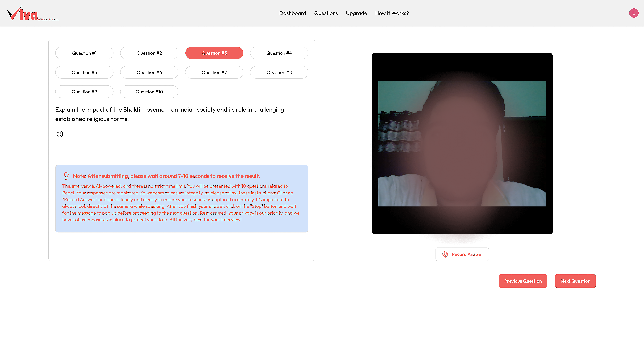Select the active Question #3 pill

[x=214, y=53]
